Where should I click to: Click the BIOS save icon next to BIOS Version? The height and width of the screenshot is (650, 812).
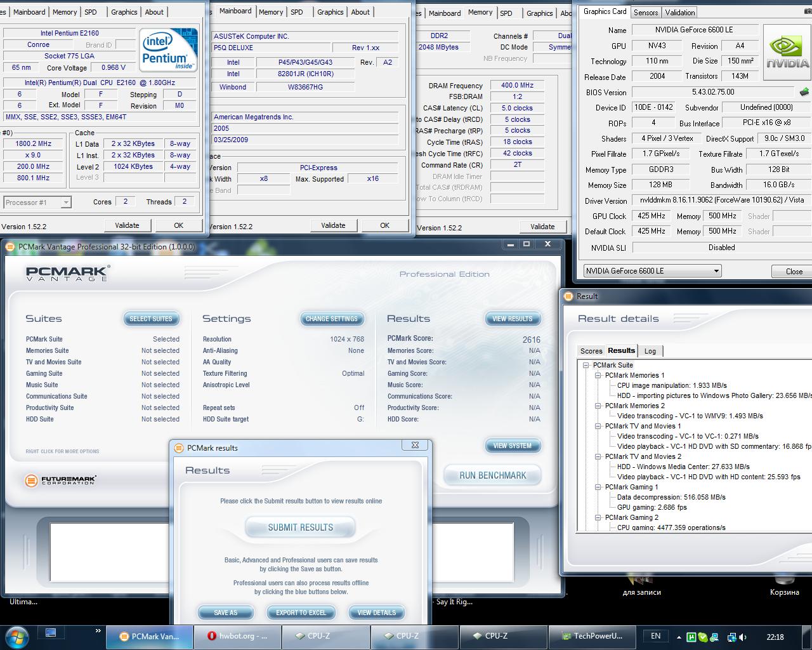pos(804,92)
